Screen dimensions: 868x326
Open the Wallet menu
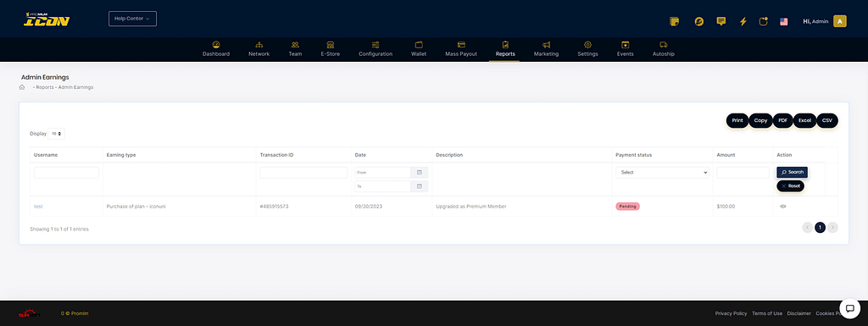(x=419, y=48)
